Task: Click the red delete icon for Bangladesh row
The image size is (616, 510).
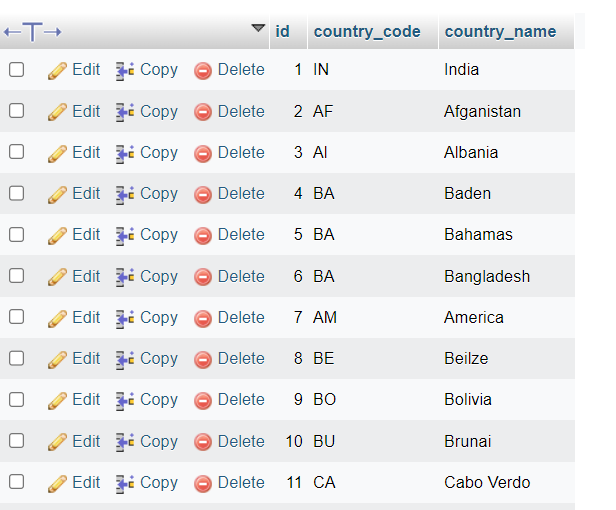Action: pos(203,277)
